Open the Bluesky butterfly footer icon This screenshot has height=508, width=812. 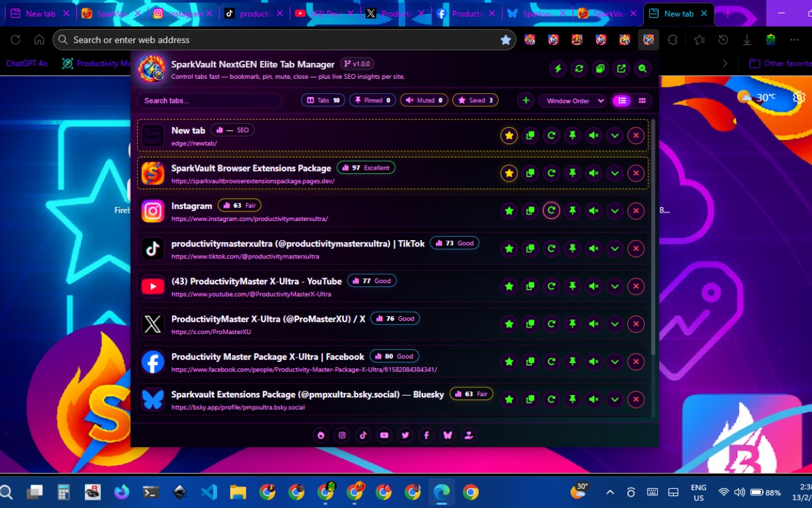tap(448, 435)
